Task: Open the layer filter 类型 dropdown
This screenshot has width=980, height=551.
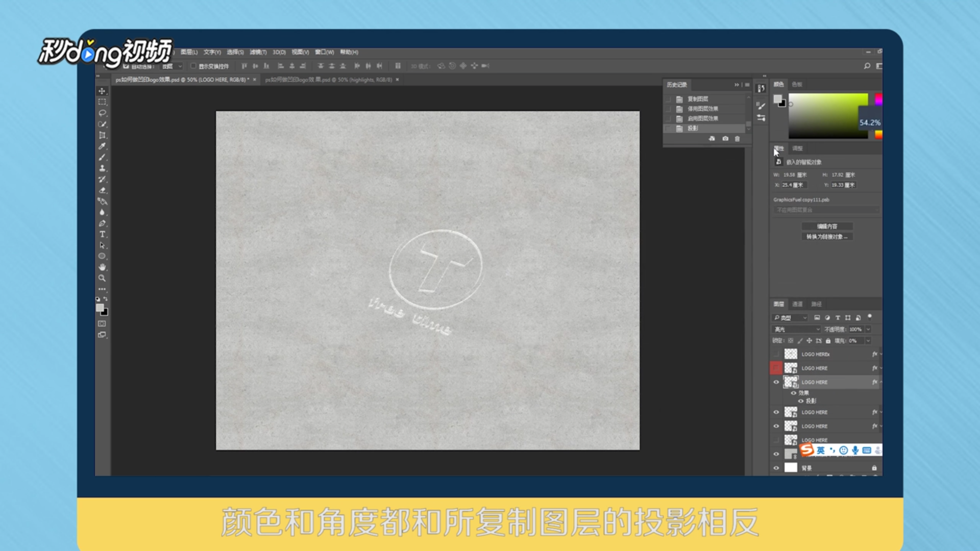Action: [791, 318]
